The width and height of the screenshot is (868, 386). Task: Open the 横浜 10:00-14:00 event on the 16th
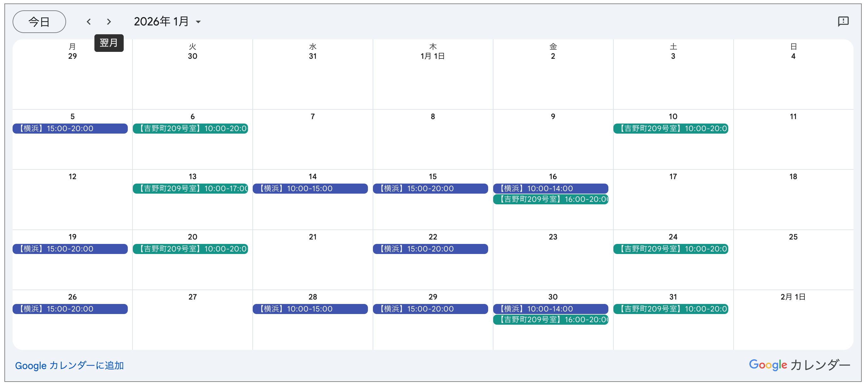[550, 189]
